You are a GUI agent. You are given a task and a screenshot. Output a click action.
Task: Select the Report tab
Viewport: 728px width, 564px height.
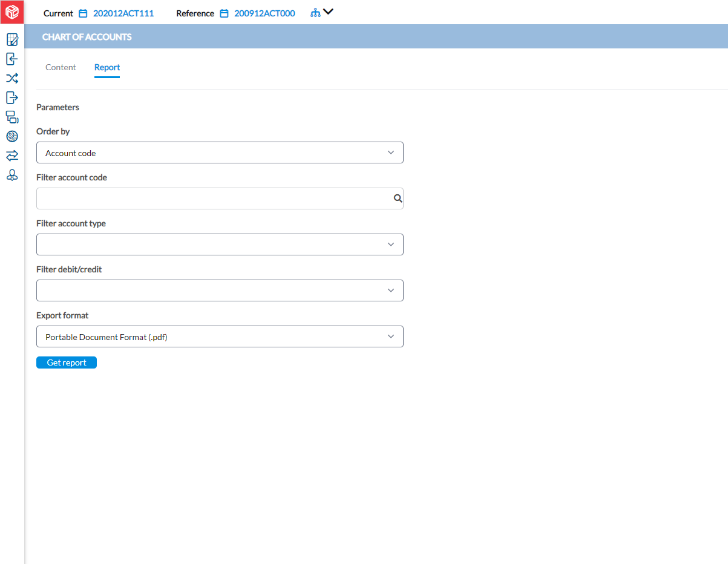[x=107, y=67]
